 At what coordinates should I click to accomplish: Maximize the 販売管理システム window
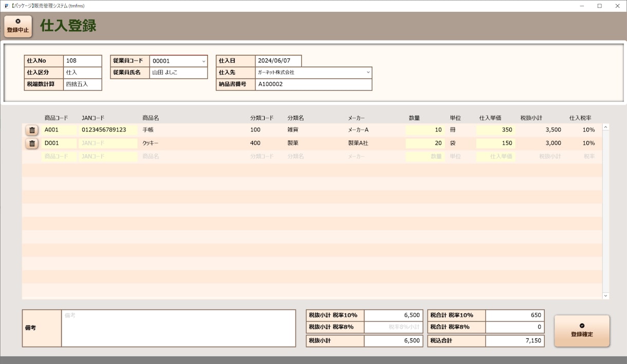(599, 6)
